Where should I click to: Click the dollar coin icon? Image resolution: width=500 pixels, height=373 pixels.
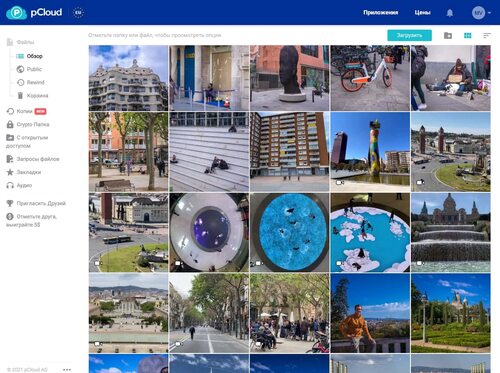(x=10, y=216)
